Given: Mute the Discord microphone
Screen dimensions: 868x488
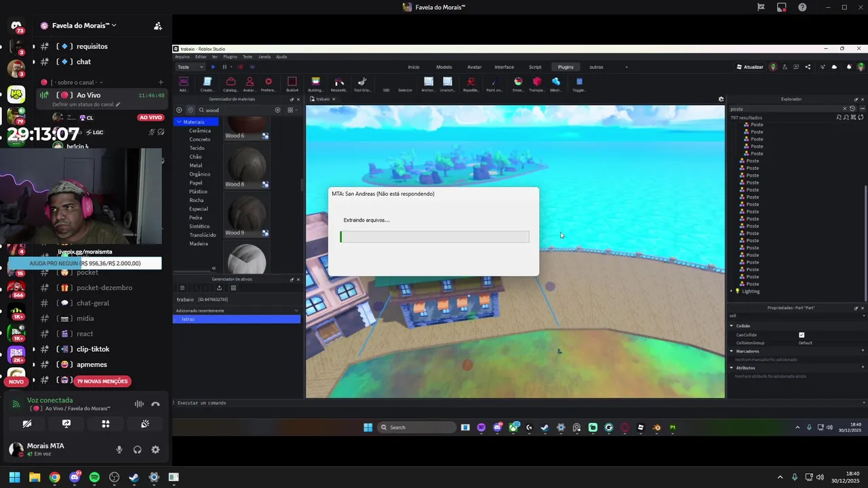Looking at the screenshot, I should tap(119, 449).
